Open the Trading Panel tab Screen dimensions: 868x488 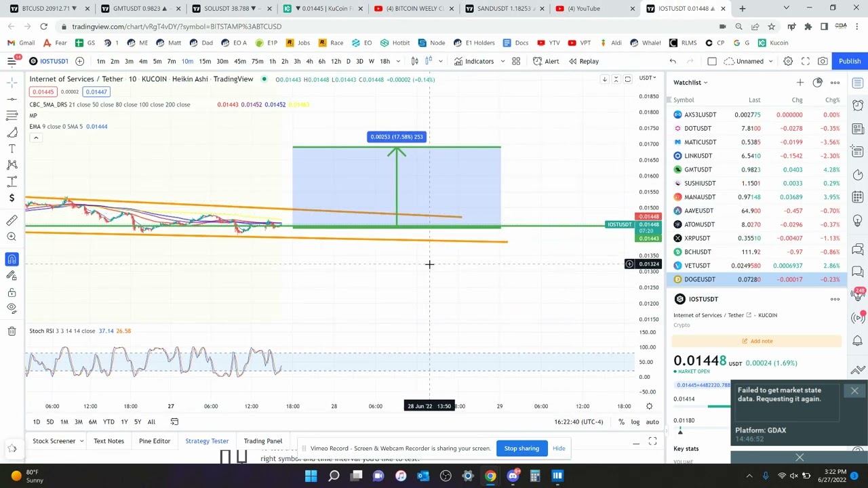point(262,441)
